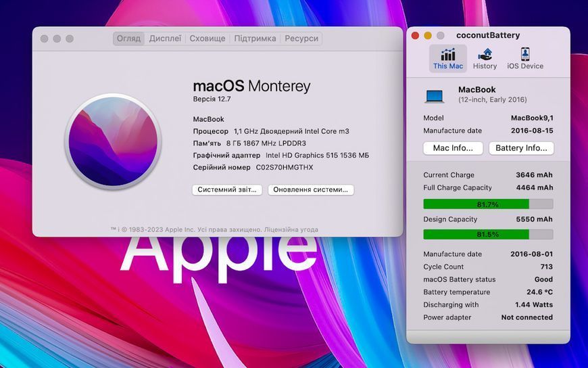Click the coconutBattery window title

point(488,35)
